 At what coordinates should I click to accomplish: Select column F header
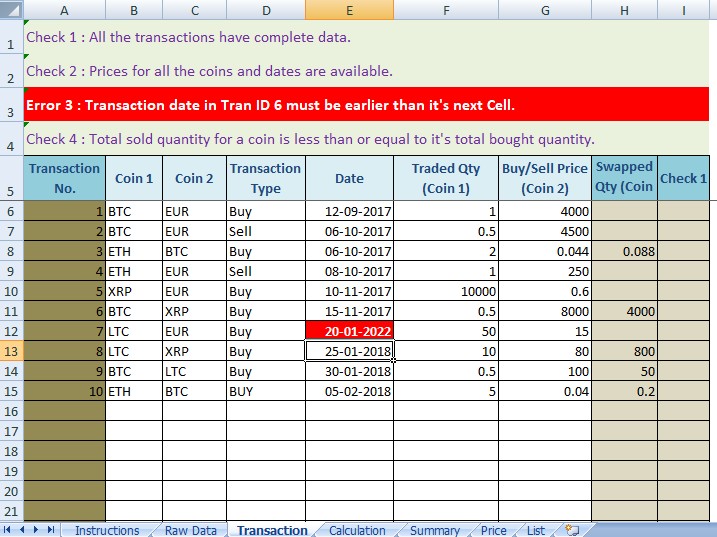pos(446,10)
